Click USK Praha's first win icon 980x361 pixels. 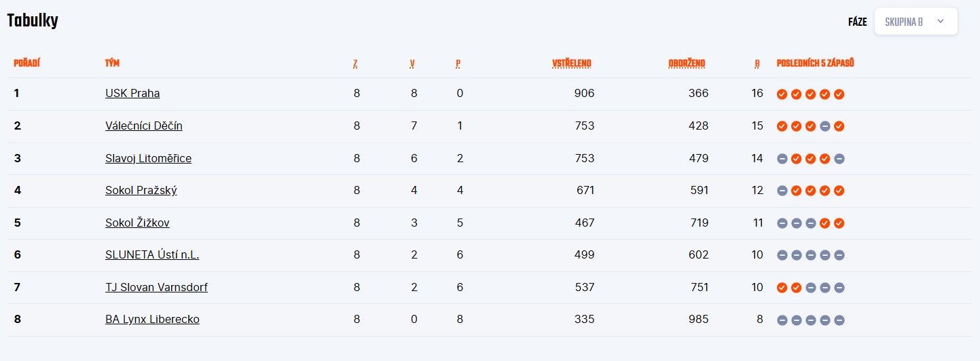click(782, 94)
